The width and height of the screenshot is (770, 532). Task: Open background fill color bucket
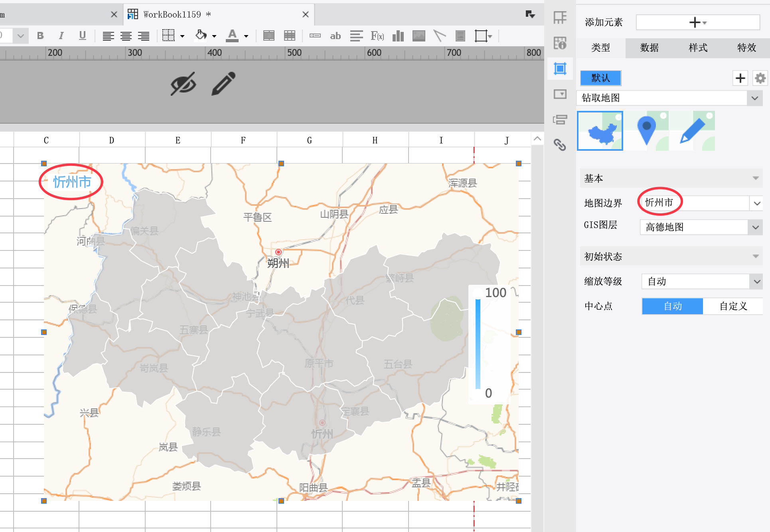(201, 35)
